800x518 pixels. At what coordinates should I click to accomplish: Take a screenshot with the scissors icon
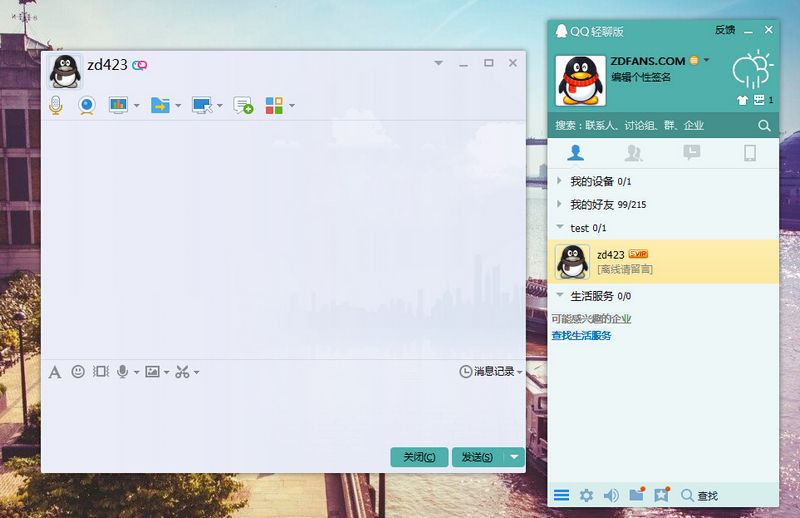[x=182, y=372]
